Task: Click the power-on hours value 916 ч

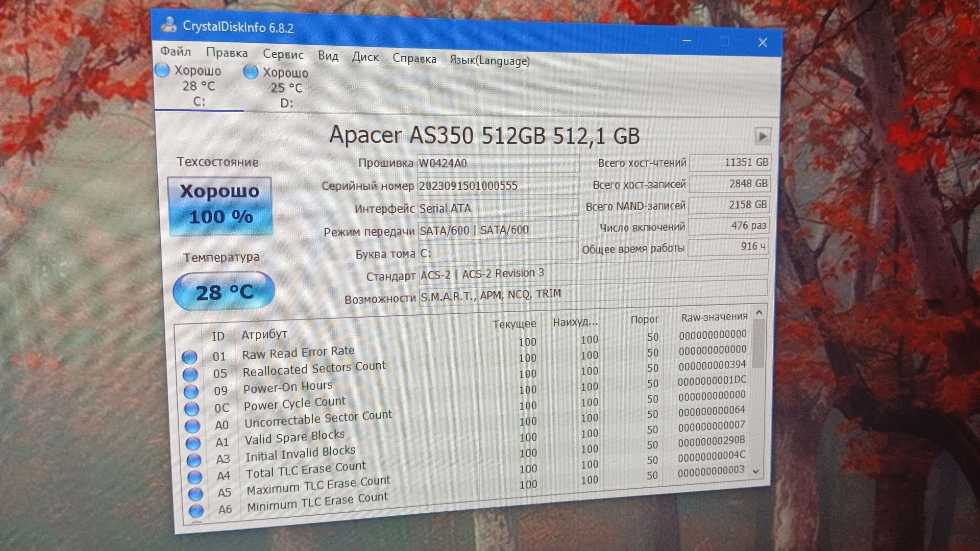Action: pos(728,246)
